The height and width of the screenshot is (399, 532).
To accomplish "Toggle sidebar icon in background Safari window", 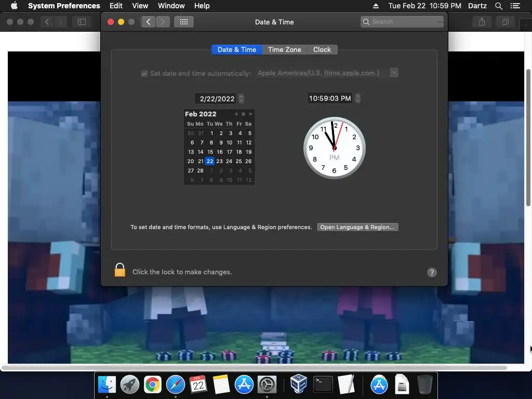I will pos(82,22).
